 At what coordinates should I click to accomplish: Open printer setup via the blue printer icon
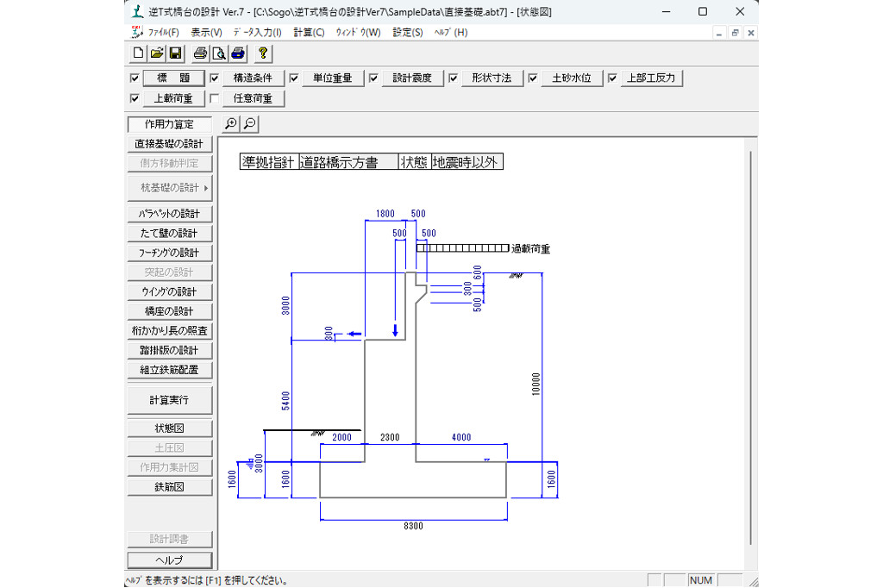[x=237, y=53]
